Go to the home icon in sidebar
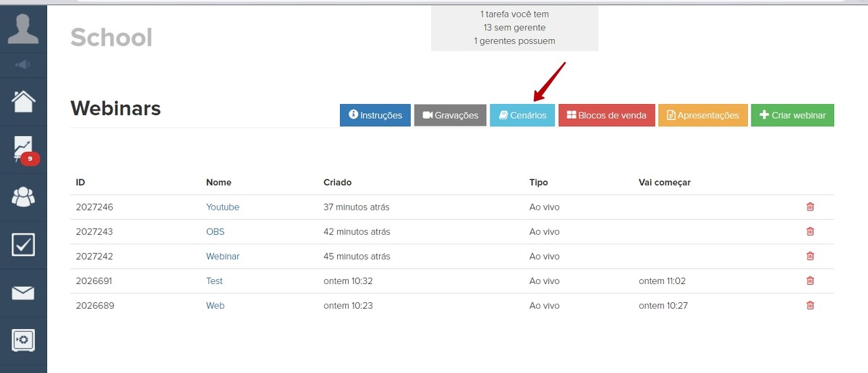The width and height of the screenshot is (868, 373). pos(23,102)
